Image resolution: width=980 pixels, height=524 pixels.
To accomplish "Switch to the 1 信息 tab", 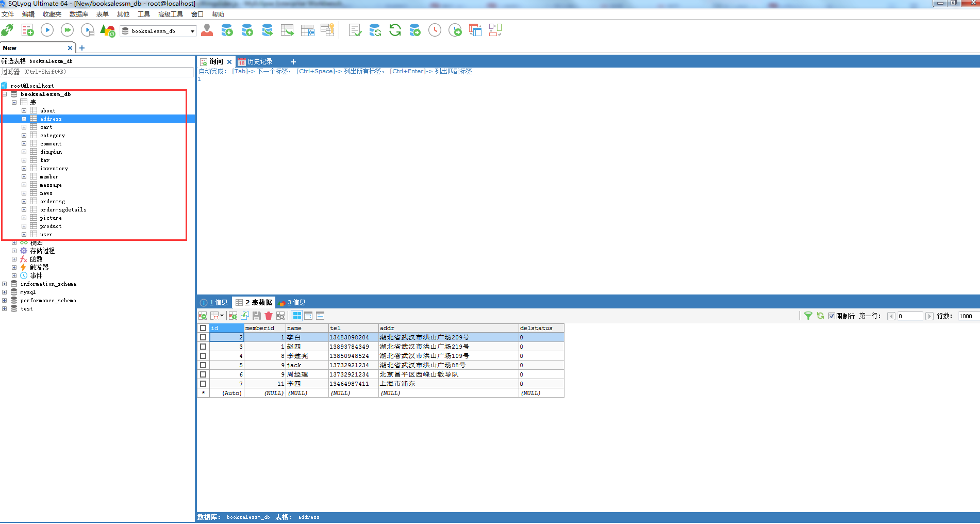I will coord(214,303).
